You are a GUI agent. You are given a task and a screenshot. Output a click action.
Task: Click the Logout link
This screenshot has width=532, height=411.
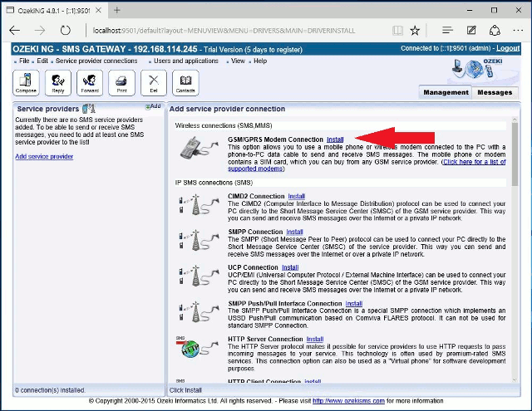(x=508, y=48)
